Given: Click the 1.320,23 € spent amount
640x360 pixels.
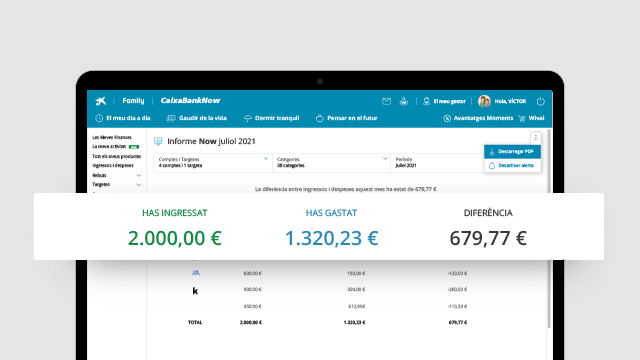Looking at the screenshot, I should [331, 238].
